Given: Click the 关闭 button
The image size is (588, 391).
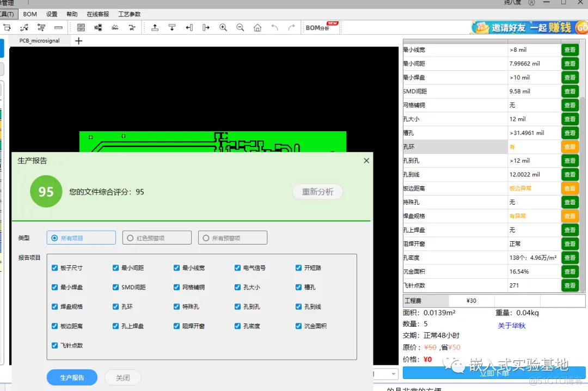Looking at the screenshot, I should coord(123,377).
